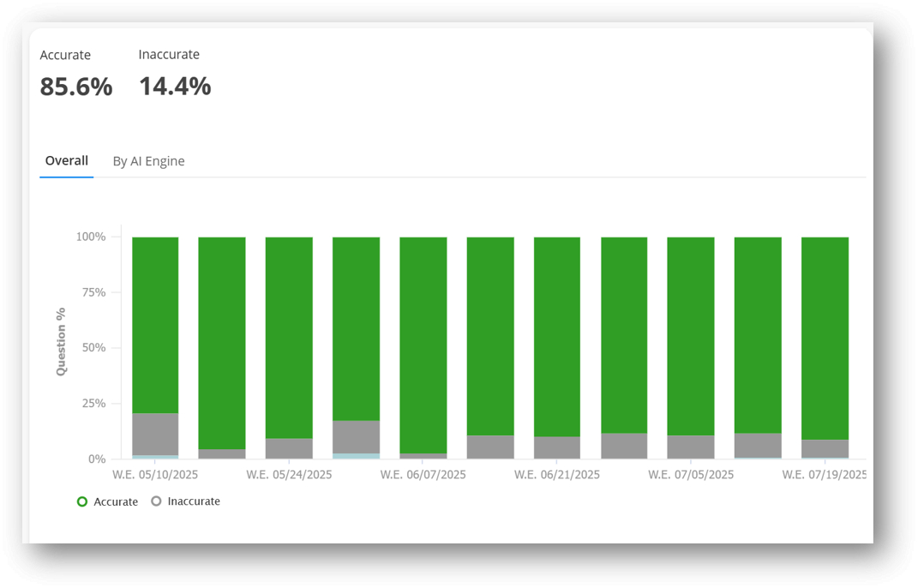Select green segment of W.E. 06/07/2025 bar

click(x=423, y=343)
